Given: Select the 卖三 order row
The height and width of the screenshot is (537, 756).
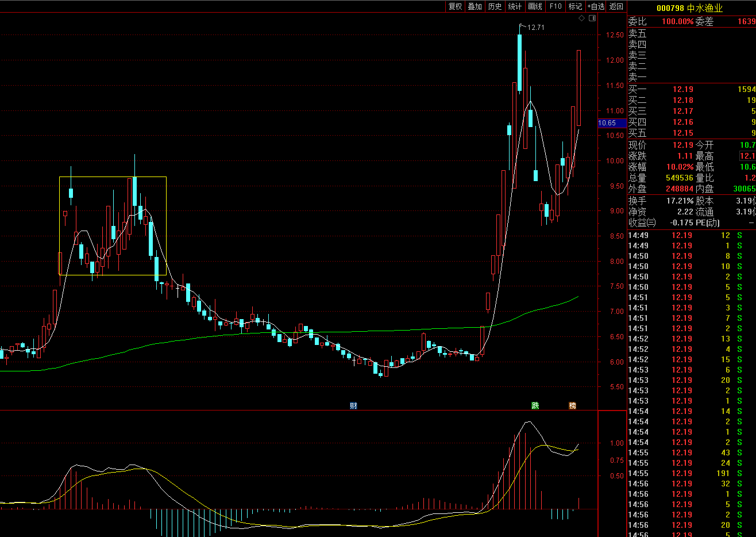Looking at the screenshot, I should [x=692, y=56].
